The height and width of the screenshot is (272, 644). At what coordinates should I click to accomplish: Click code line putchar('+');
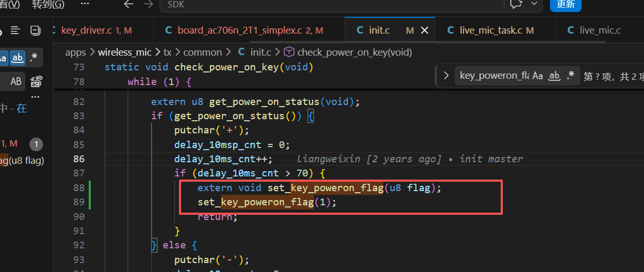click(212, 130)
